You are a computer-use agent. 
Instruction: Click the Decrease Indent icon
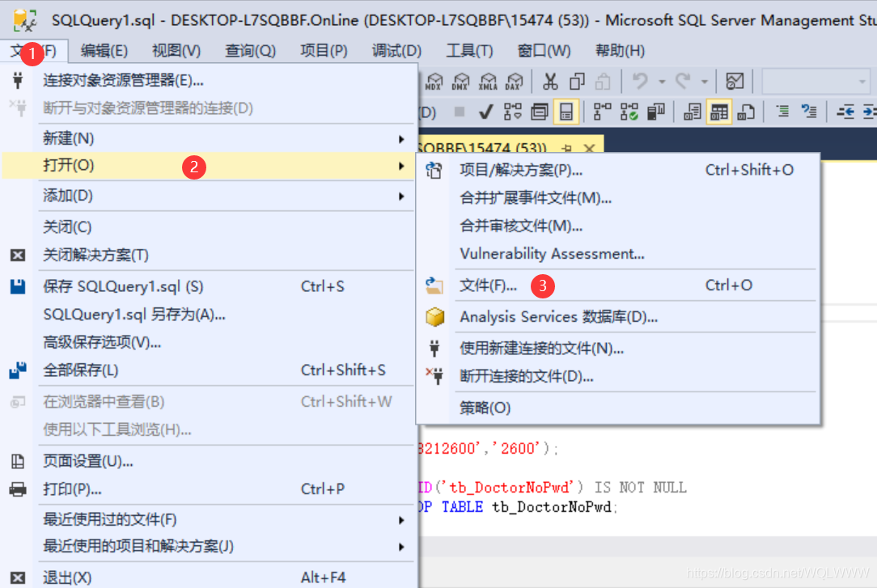click(845, 112)
